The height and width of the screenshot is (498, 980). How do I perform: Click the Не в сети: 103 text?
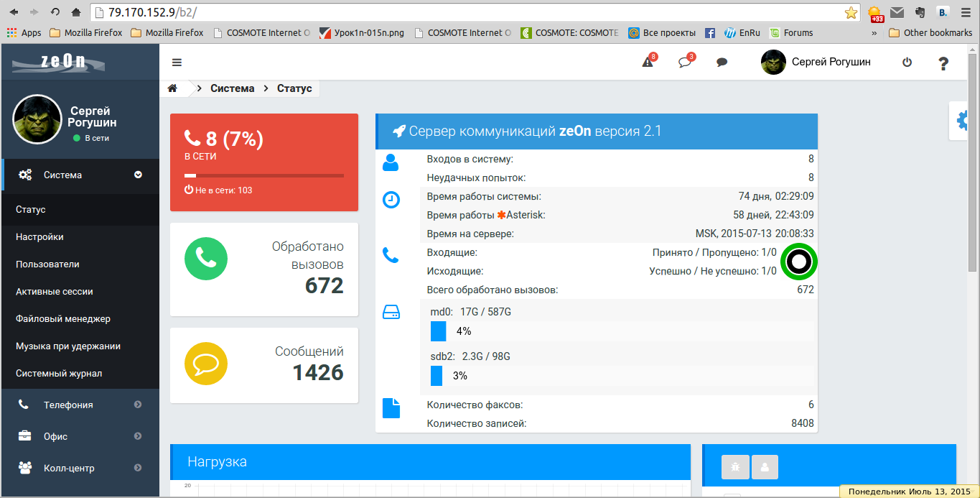(x=218, y=190)
